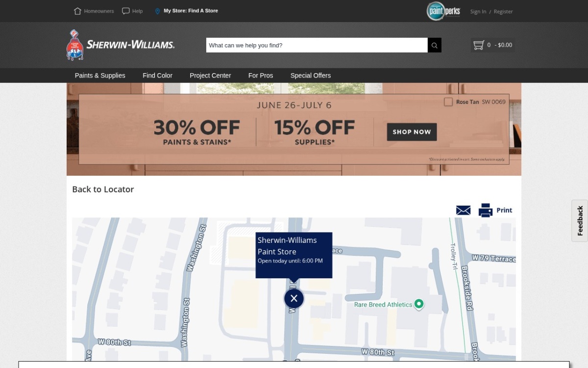588x368 pixels.
Task: Click the Rose Tan color swatch
Action: 448,102
